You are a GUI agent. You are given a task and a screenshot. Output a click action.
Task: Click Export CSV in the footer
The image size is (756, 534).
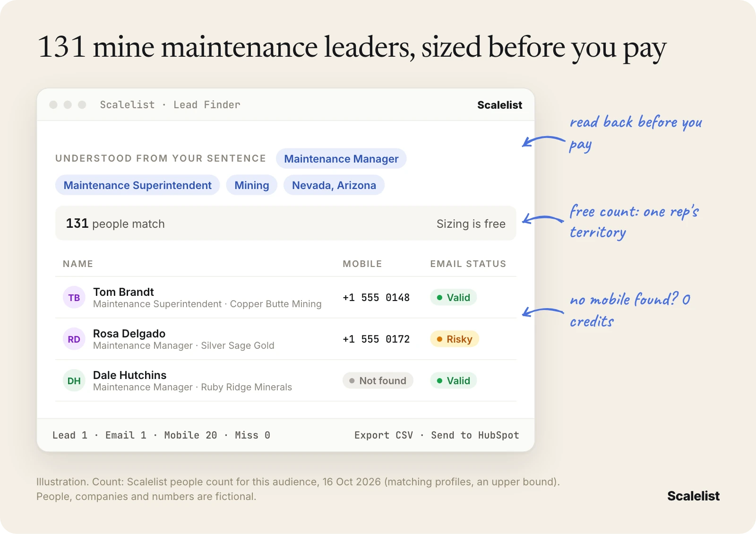(x=384, y=435)
